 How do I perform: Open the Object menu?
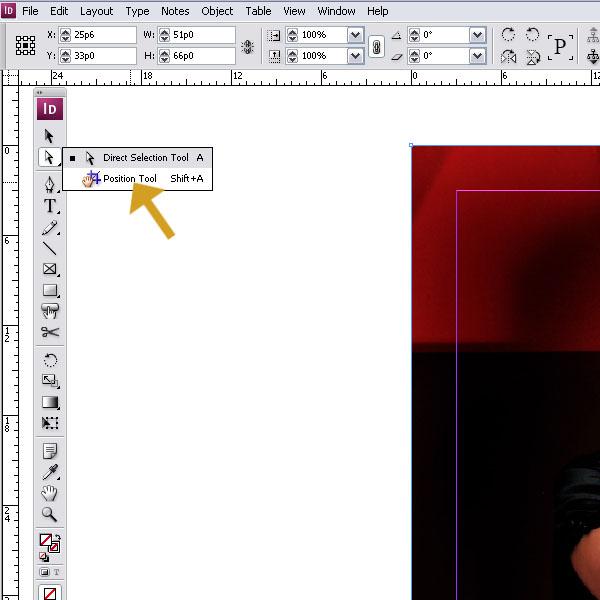(x=217, y=11)
